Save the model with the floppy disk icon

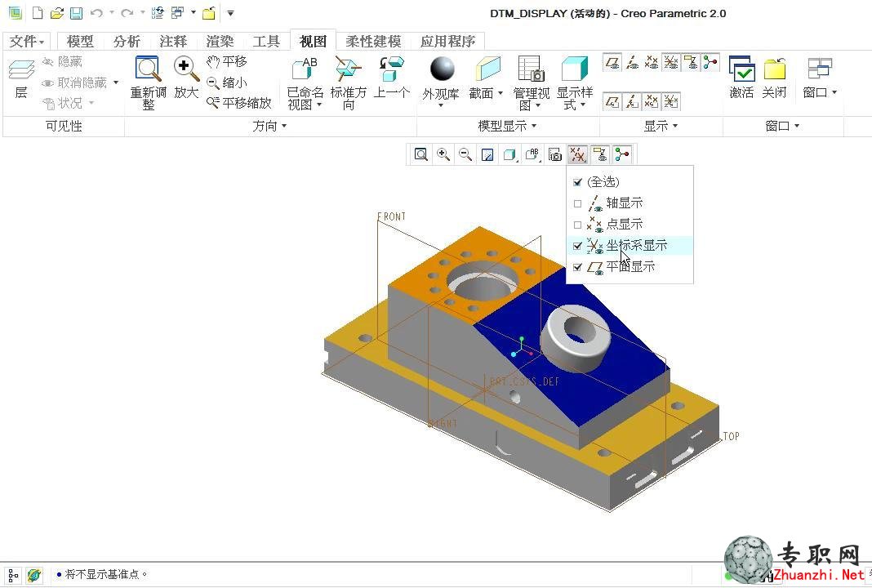tap(76, 13)
